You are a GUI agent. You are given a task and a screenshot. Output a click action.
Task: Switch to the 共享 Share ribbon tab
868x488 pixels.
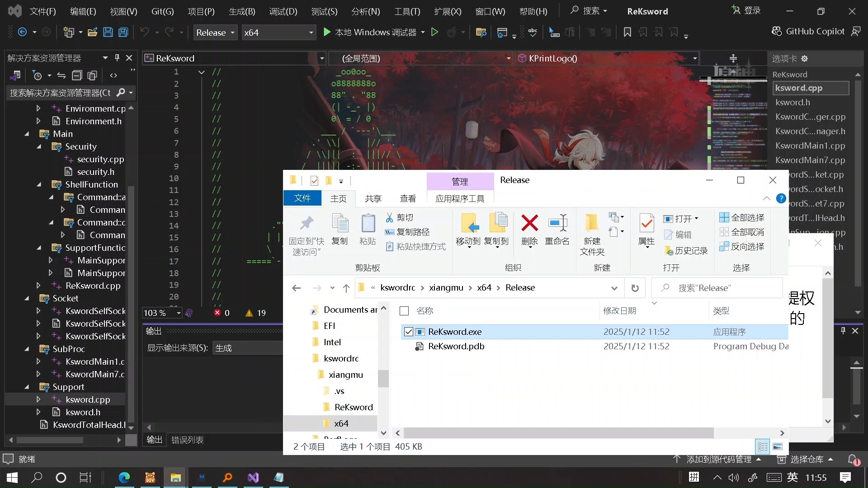coord(373,198)
